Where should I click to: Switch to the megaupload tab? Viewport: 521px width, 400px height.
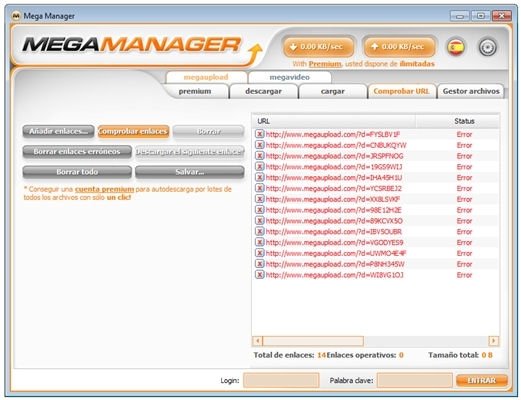(206, 77)
